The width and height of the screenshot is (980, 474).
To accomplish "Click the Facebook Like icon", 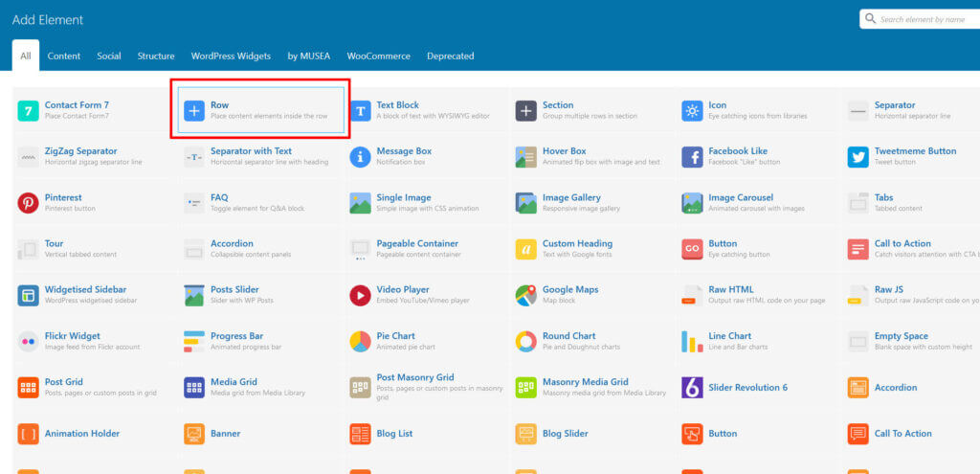I will pyautogui.click(x=692, y=157).
